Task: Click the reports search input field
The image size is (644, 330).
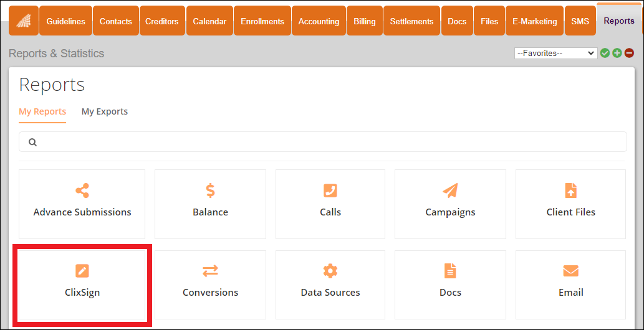Action: (x=322, y=142)
